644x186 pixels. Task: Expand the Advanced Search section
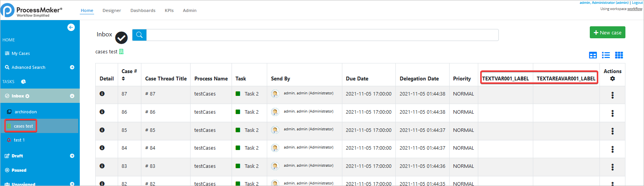[72, 67]
